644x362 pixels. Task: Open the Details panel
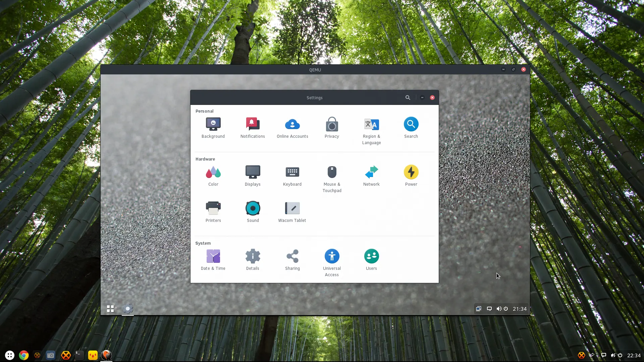coord(253,260)
